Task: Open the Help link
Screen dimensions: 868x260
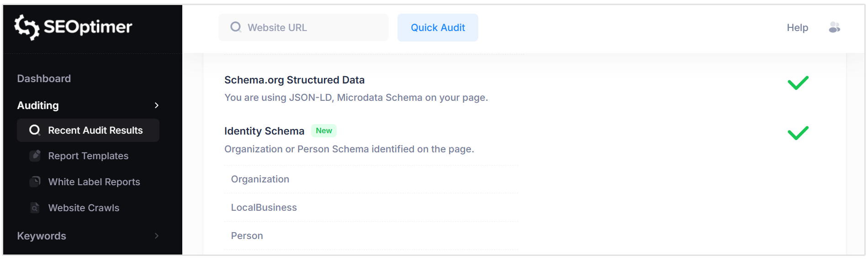Action: pos(797,28)
